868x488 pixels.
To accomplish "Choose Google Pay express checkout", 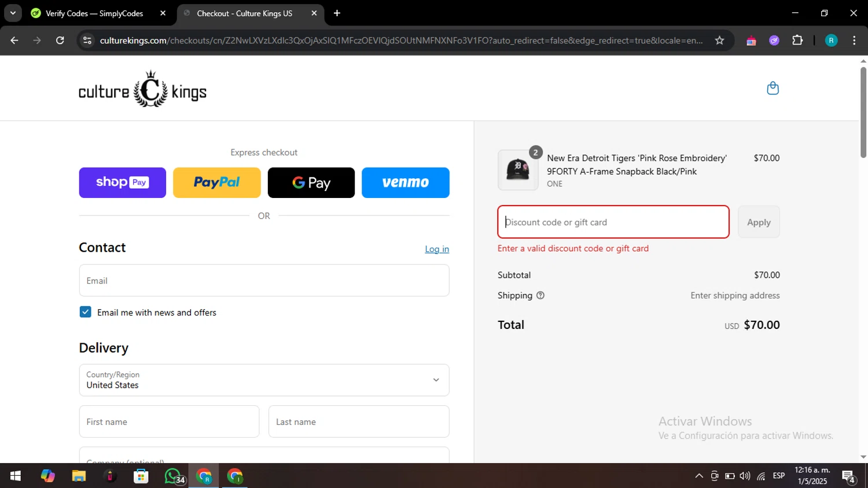I will (311, 182).
